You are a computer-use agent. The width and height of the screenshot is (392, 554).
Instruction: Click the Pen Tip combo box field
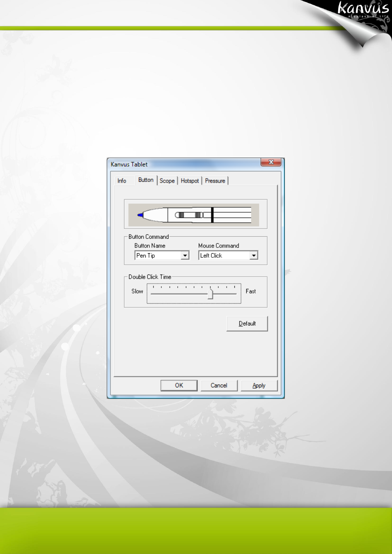point(162,256)
